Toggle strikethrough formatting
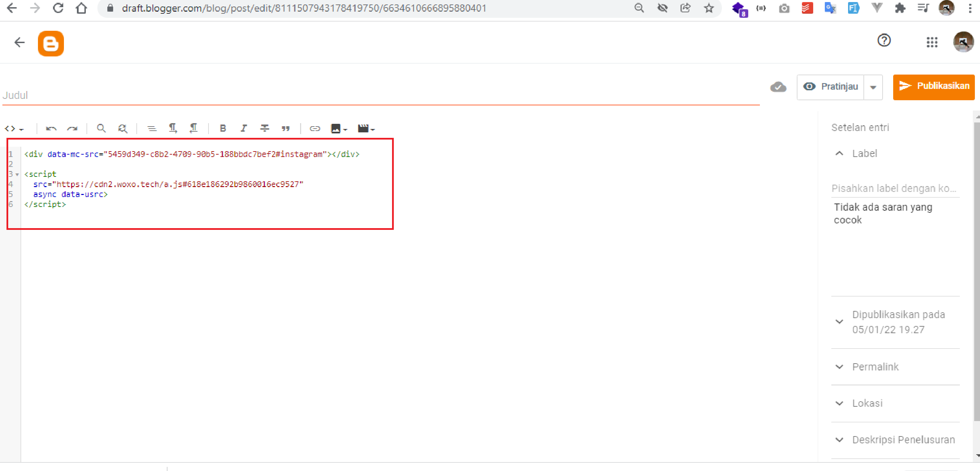Screen dimensions: 980x471 [x=265, y=129]
